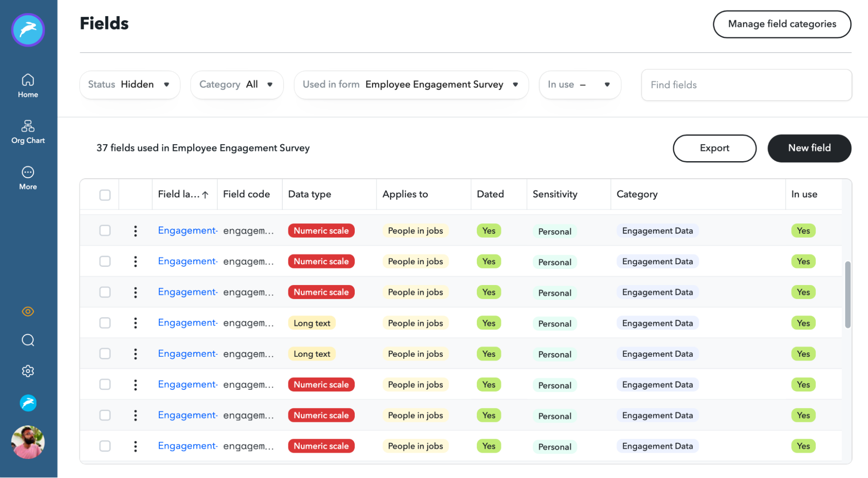This screenshot has height=478, width=868.
Task: Open the kebab menu on the first row
Action: pos(135,231)
